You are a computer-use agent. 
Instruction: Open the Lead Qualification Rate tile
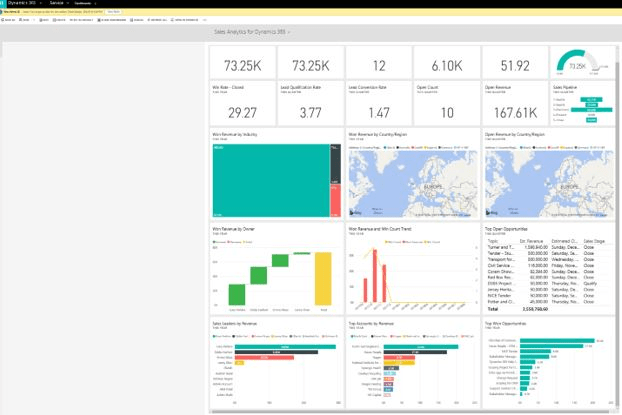coord(311,104)
